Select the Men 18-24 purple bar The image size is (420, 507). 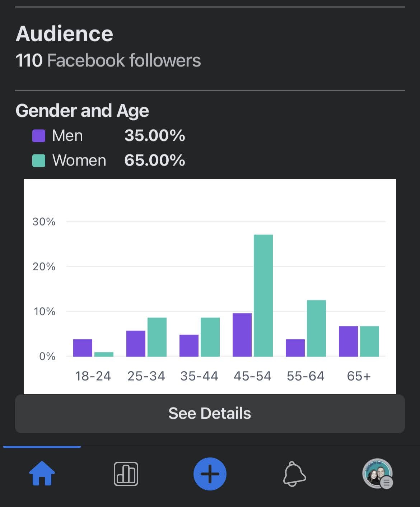pyautogui.click(x=83, y=348)
